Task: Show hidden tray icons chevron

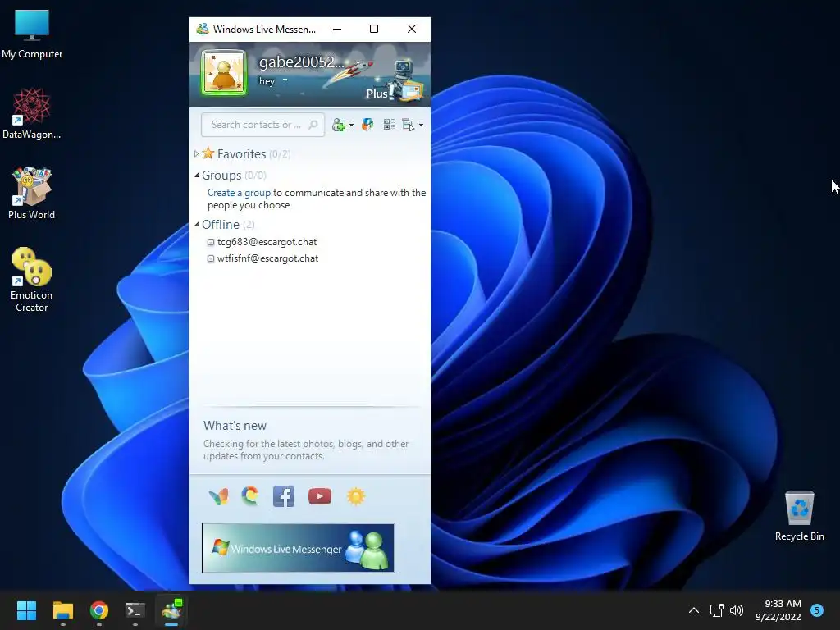Action: tap(694, 610)
